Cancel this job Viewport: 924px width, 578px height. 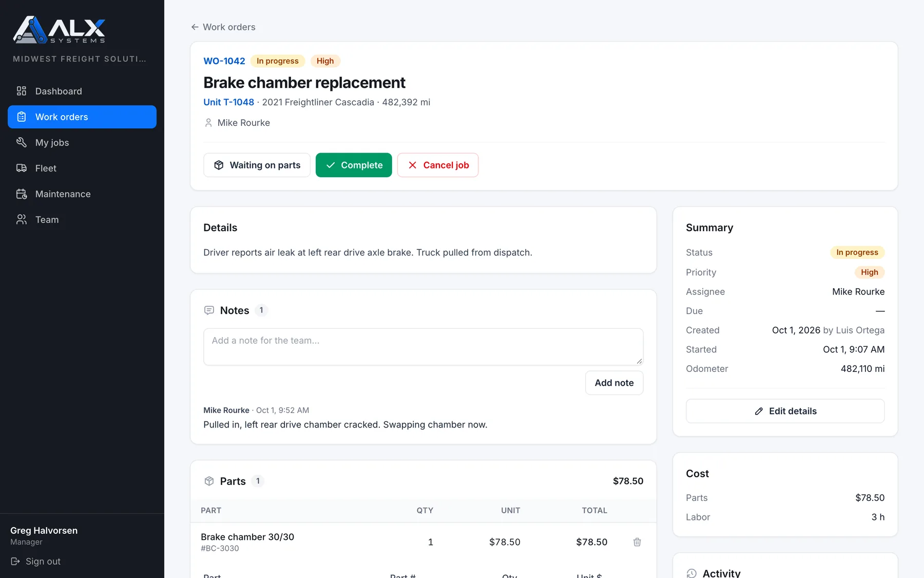pyautogui.click(x=438, y=165)
